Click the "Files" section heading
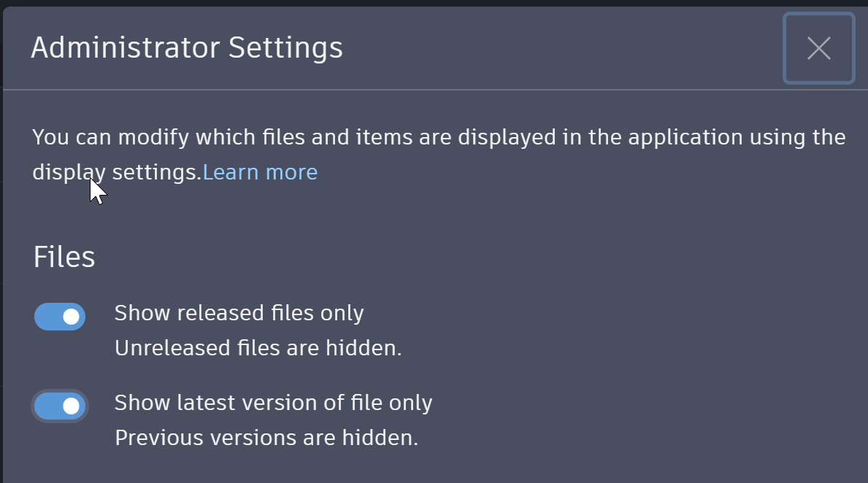Screen dimensions: 868x483 click(64, 256)
